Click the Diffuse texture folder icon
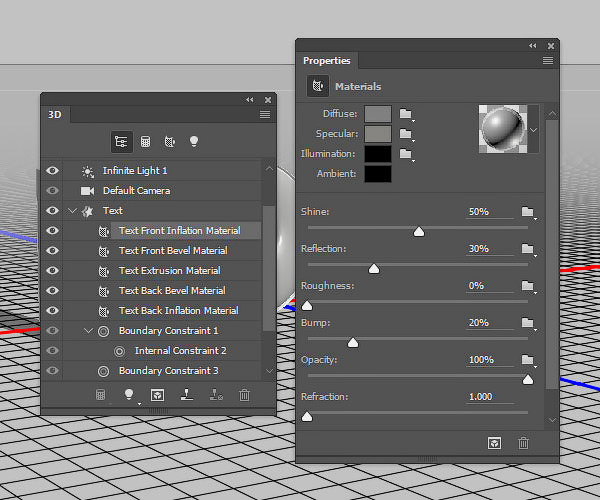 click(406, 114)
